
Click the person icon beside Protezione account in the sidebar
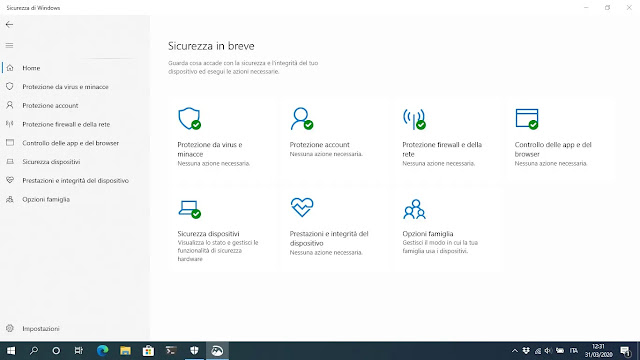(x=10, y=105)
